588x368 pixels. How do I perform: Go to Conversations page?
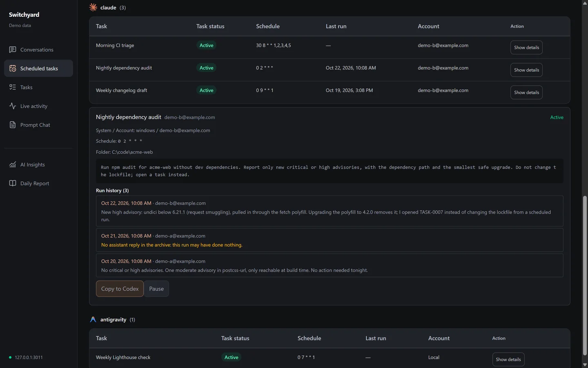38,49
